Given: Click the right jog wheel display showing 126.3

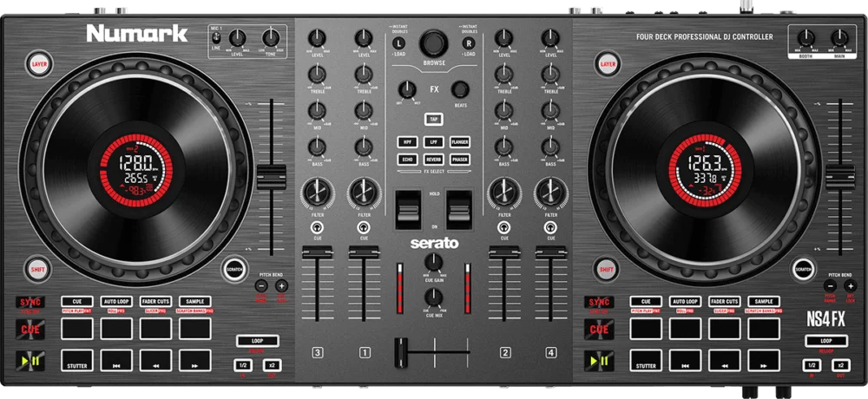Looking at the screenshot, I should click(x=705, y=171).
